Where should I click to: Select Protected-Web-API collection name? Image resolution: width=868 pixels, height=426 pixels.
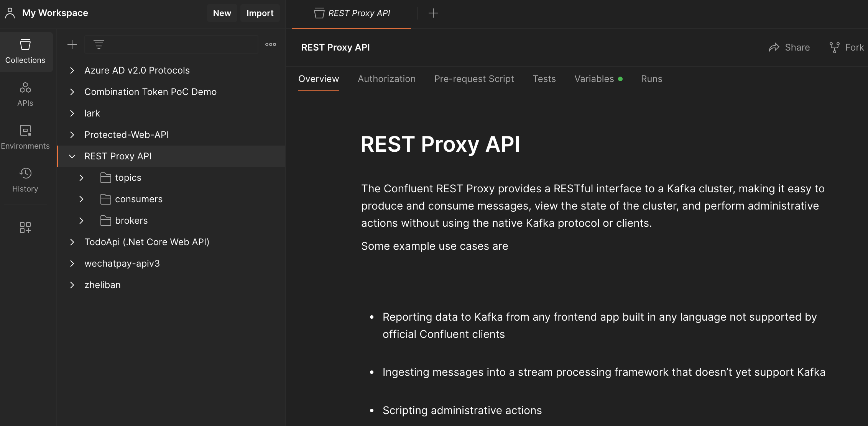pos(127,135)
